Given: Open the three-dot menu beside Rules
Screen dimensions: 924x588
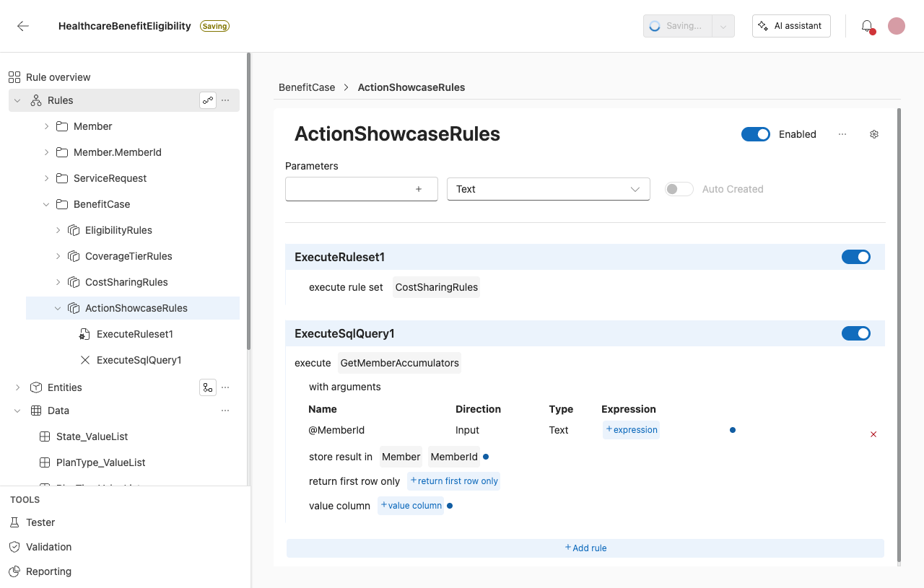Looking at the screenshot, I should 225,100.
